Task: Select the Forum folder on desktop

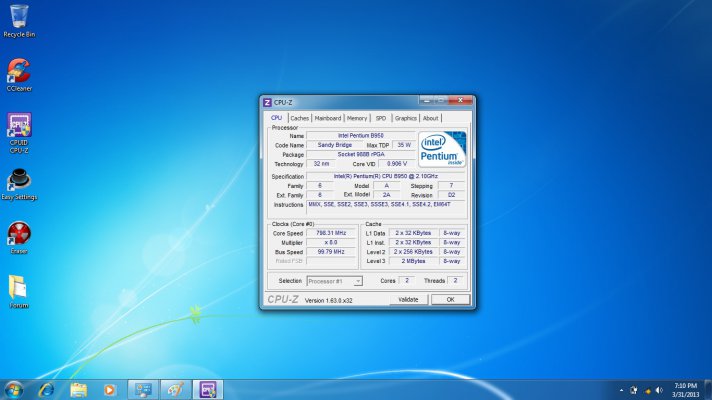Action: pos(19,292)
